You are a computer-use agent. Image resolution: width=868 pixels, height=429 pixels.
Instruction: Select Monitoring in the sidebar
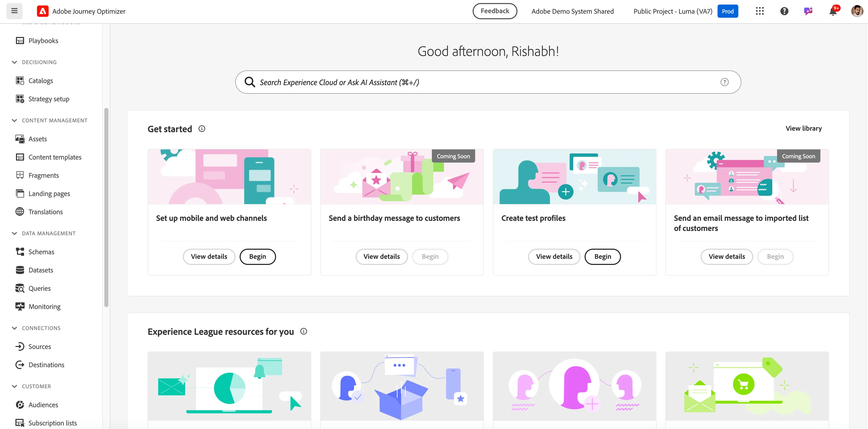[x=45, y=306]
